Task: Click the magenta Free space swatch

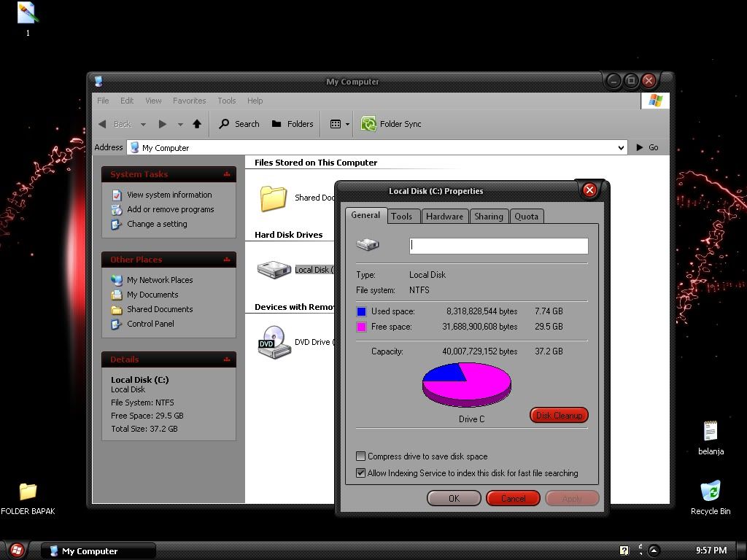Action: point(362,327)
